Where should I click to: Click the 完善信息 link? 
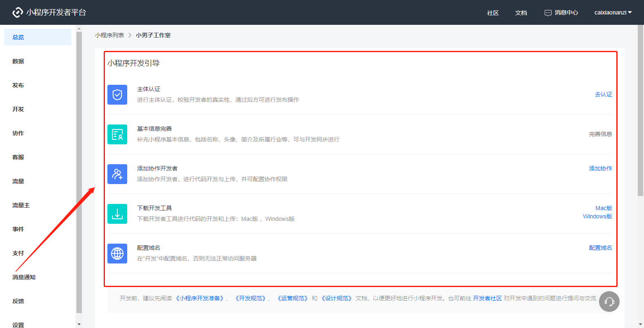pyautogui.click(x=600, y=134)
